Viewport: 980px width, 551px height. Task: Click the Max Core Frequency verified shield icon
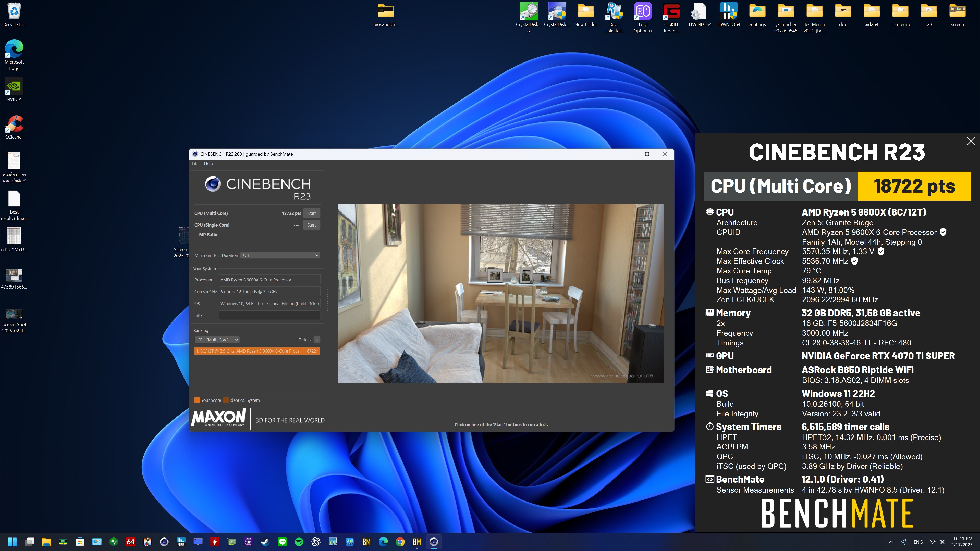click(881, 251)
